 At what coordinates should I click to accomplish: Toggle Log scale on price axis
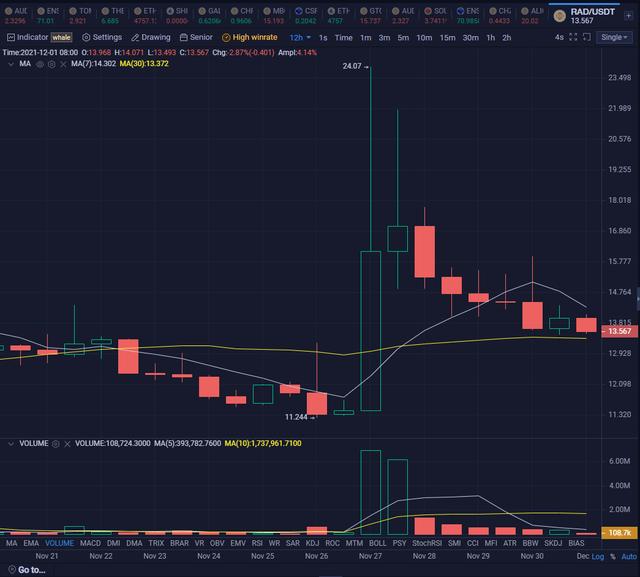(598, 556)
